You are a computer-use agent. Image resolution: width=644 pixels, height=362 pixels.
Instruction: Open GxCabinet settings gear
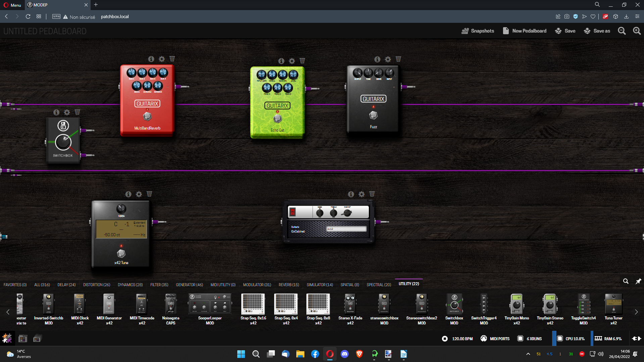361,194
